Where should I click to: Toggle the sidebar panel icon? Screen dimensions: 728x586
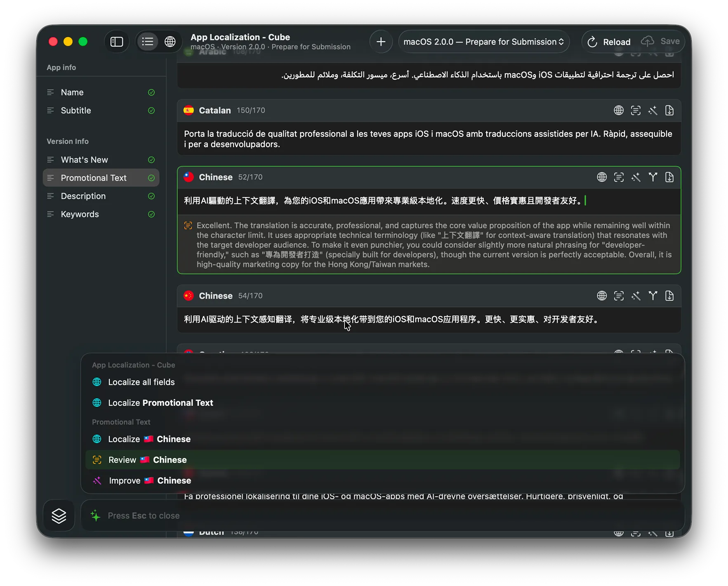[117, 42]
